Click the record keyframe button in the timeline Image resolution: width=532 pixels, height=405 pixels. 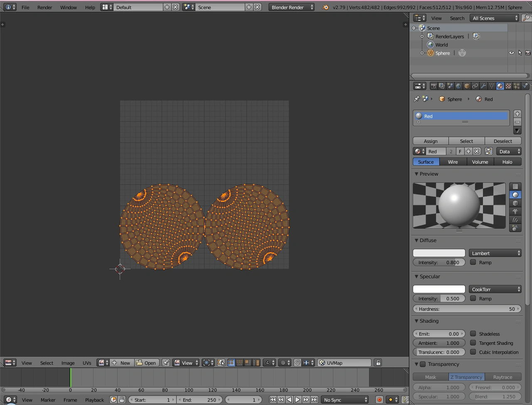pos(379,400)
